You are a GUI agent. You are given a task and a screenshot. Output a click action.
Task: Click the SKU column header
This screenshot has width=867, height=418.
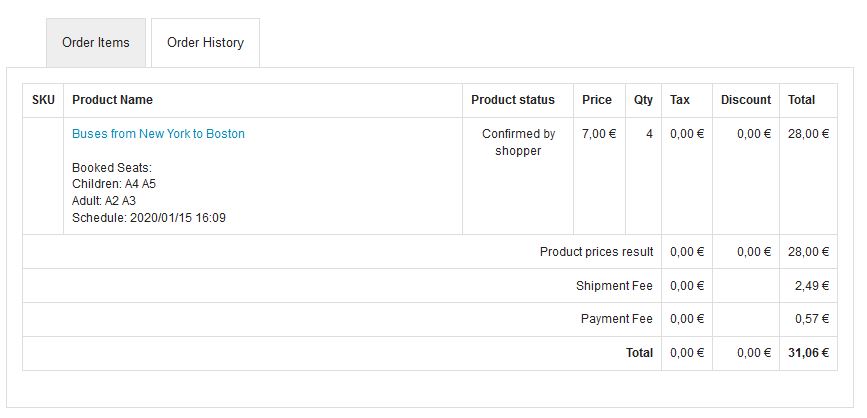pos(43,100)
